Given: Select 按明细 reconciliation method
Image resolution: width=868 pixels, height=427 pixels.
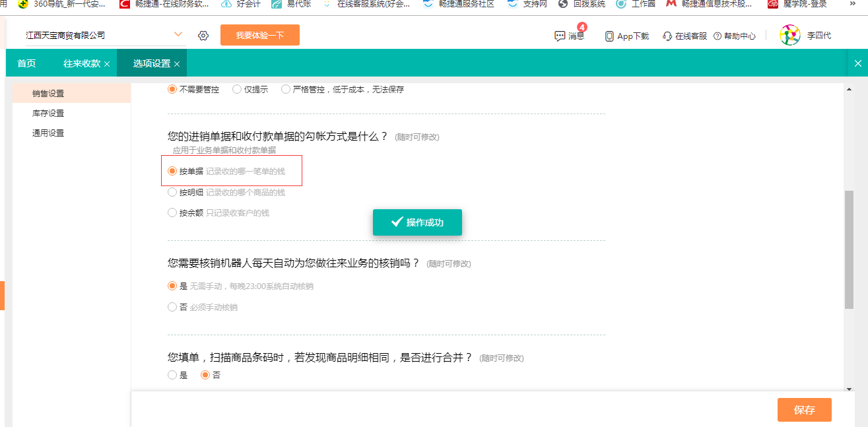Looking at the screenshot, I should click(x=172, y=192).
